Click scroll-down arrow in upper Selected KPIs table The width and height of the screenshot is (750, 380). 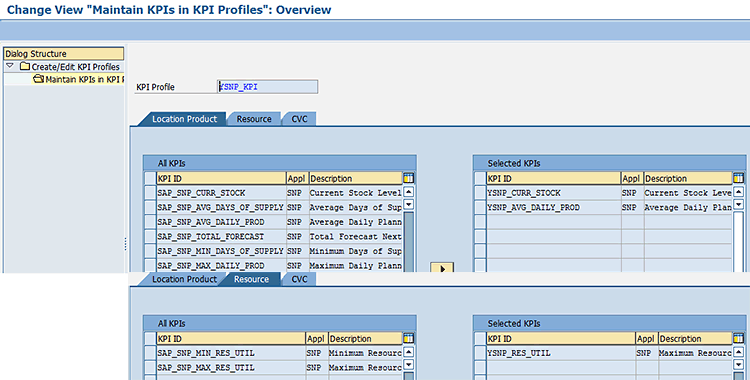(x=739, y=204)
